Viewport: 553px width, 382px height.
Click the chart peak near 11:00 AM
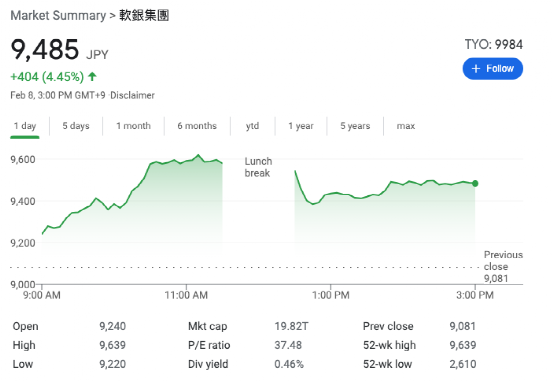click(x=198, y=155)
